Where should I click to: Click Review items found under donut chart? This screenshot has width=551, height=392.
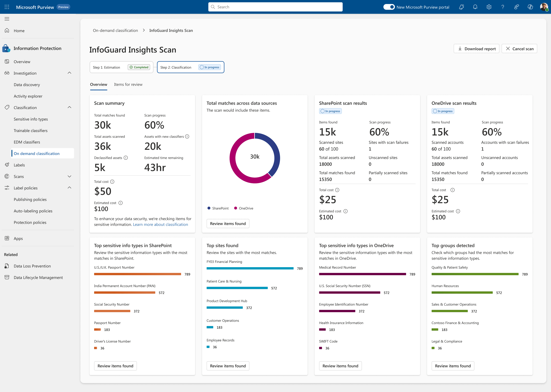click(228, 224)
